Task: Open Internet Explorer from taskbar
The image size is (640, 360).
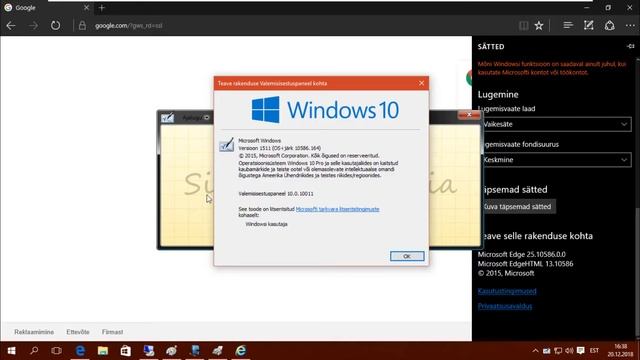Action: point(241,351)
